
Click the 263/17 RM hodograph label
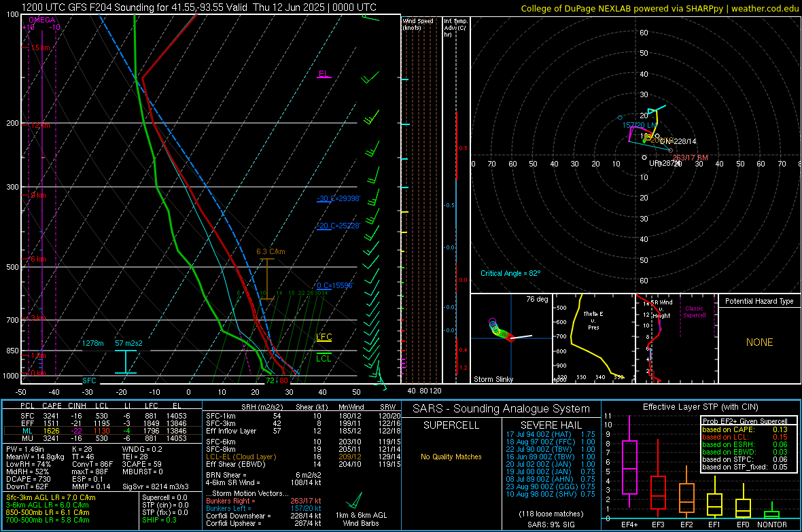pos(690,158)
